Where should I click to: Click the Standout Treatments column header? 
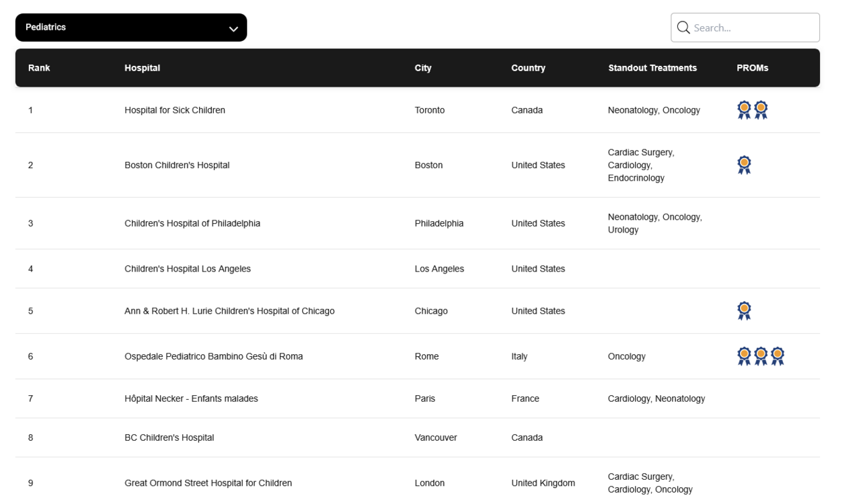pyautogui.click(x=652, y=68)
